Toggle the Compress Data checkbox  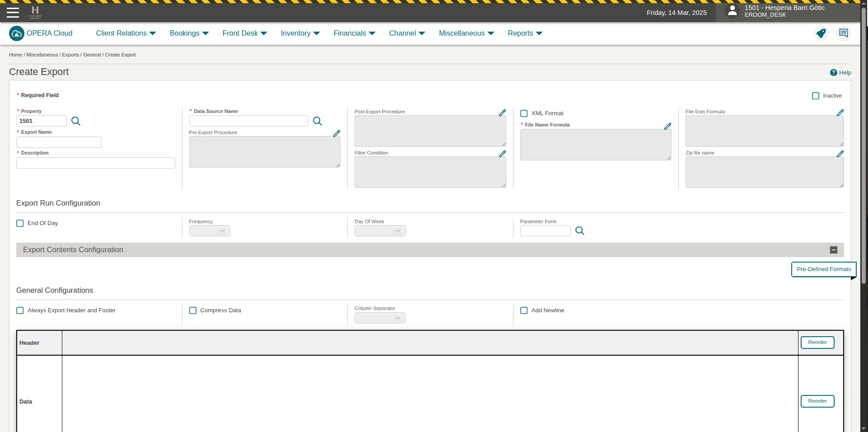point(193,310)
